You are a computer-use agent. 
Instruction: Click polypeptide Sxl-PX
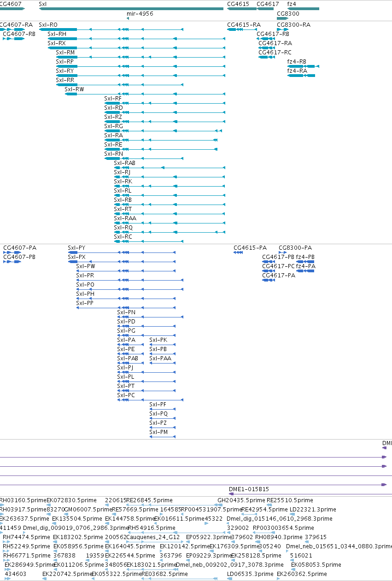pos(77,257)
